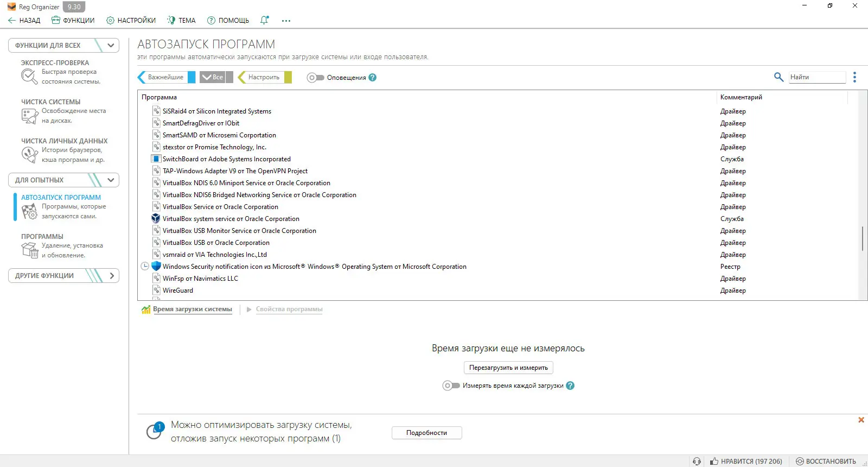The image size is (868, 467).
Task: Click НРАВИТСЯ (197 206) in status bar
Action: pyautogui.click(x=746, y=461)
